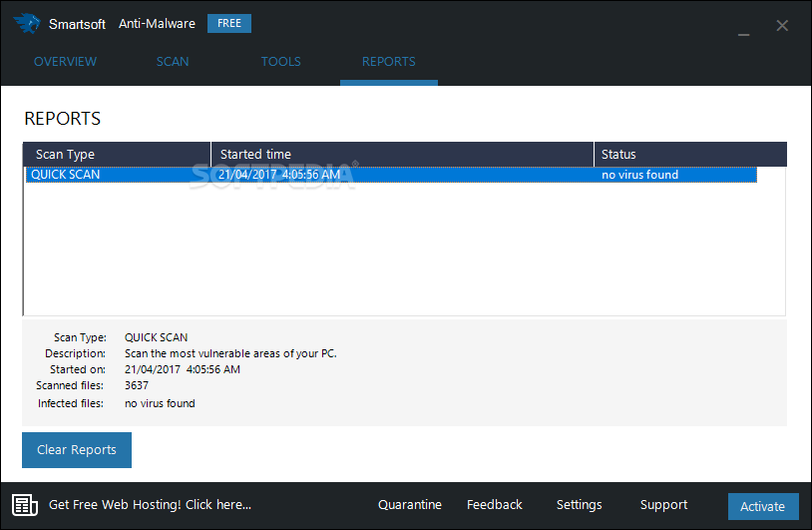Activate the full version

pyautogui.click(x=763, y=506)
